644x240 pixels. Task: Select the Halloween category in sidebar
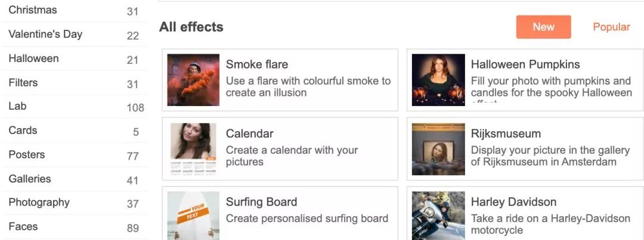coord(33,58)
